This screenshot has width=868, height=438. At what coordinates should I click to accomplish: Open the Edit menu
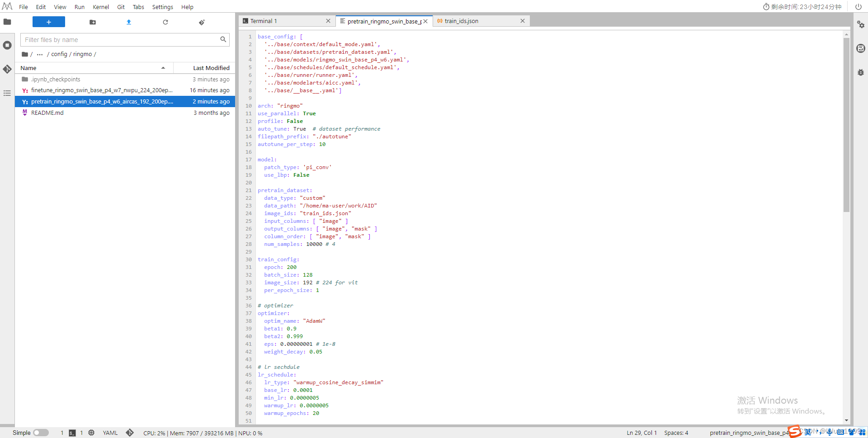(x=41, y=7)
